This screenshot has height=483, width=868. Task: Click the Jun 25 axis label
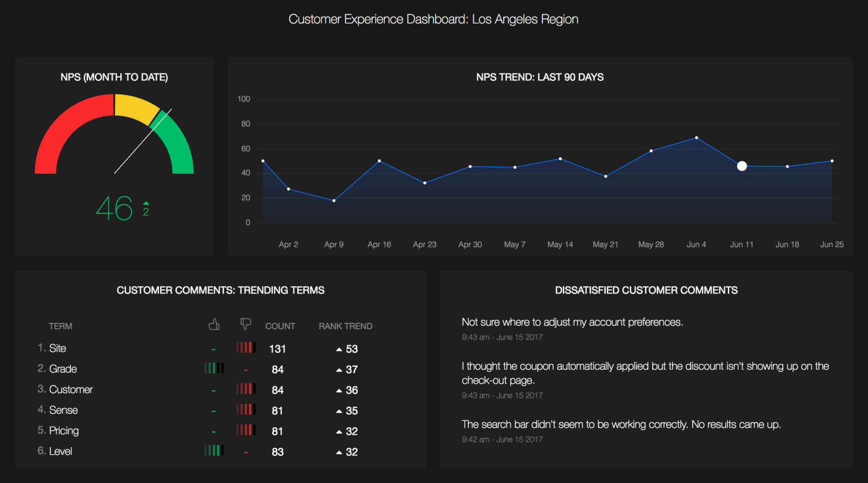(831, 244)
